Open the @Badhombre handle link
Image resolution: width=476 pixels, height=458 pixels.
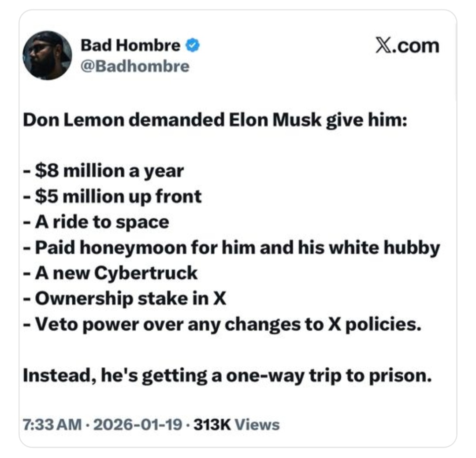pyautogui.click(x=135, y=66)
